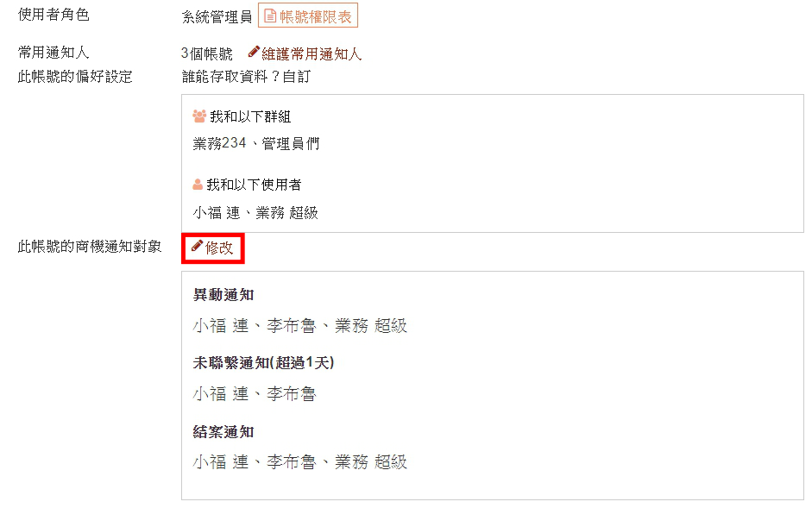Select the 系統管理員 role text
This screenshot has width=812, height=508.
pyautogui.click(x=217, y=17)
